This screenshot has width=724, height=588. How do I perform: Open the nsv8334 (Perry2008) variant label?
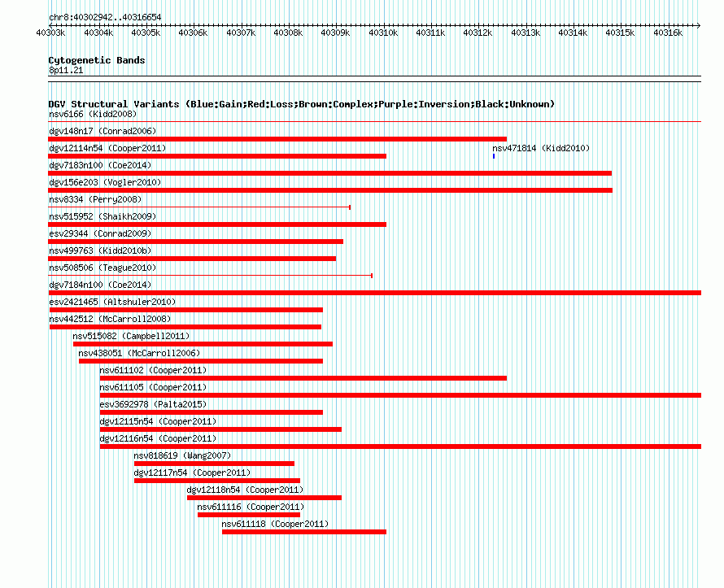pos(95,199)
